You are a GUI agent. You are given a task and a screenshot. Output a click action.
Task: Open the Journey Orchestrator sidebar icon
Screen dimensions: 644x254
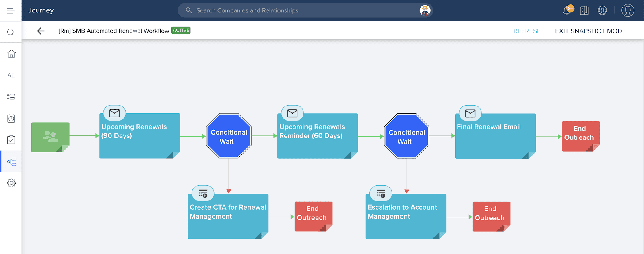pos(12,162)
